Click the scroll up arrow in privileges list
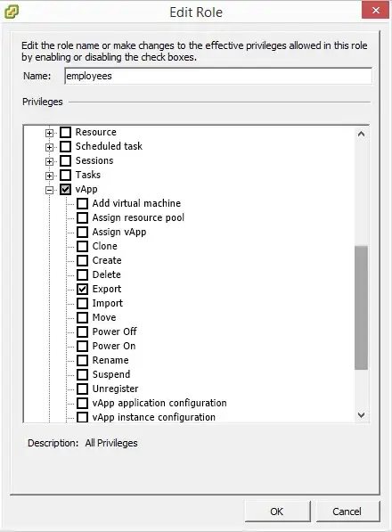Image resolution: width=392 pixels, height=532 pixels. tap(361, 134)
